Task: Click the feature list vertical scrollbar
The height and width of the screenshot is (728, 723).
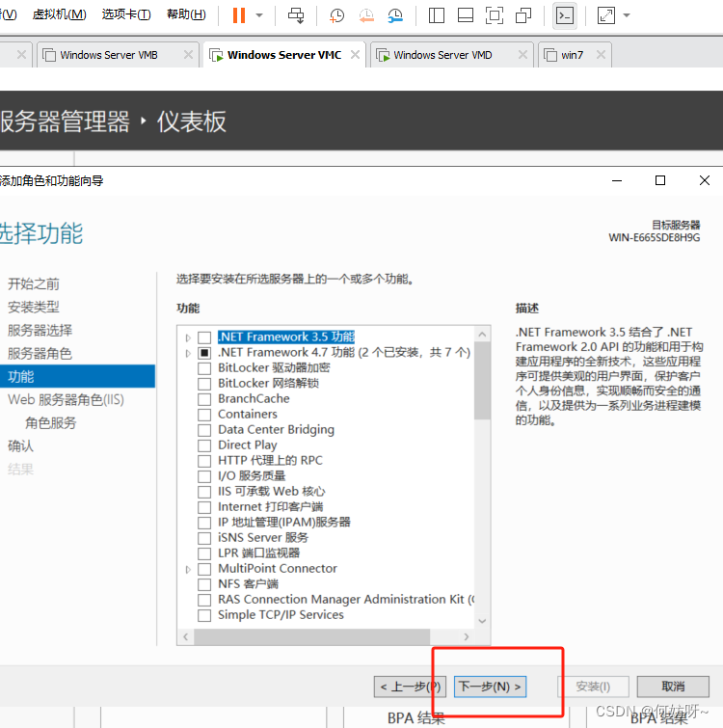Action: 482,482
